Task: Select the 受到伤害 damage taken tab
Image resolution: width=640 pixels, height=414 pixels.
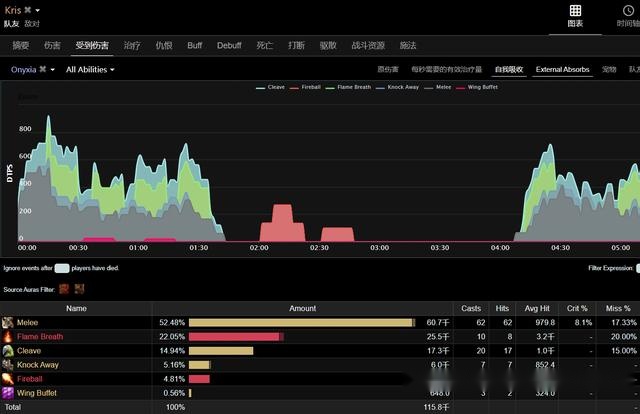Action: 92,45
